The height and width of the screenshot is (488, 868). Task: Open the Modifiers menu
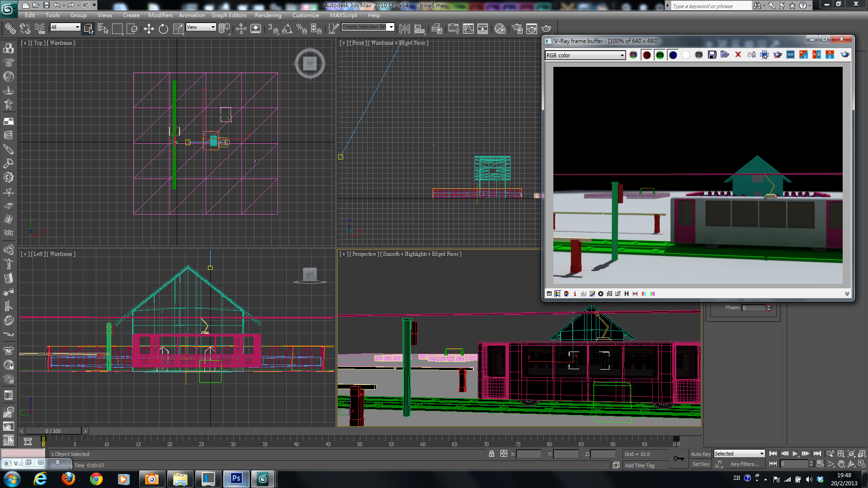coord(160,15)
